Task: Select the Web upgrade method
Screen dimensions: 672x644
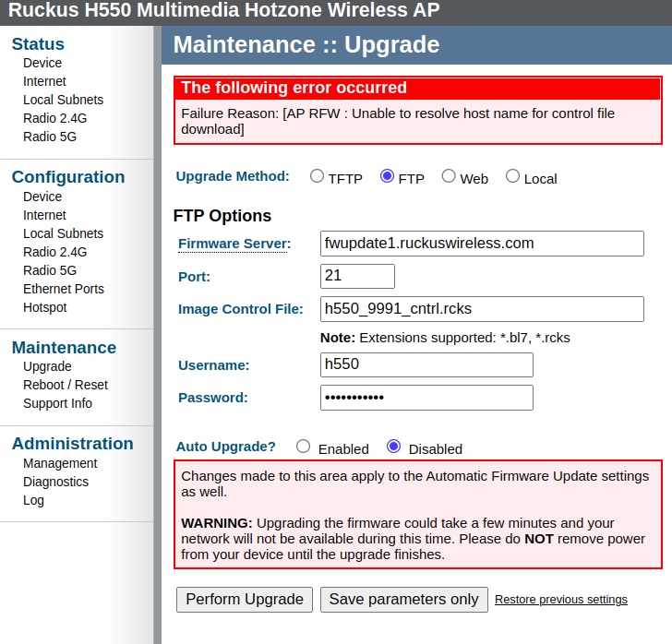Action: pyautogui.click(x=449, y=176)
